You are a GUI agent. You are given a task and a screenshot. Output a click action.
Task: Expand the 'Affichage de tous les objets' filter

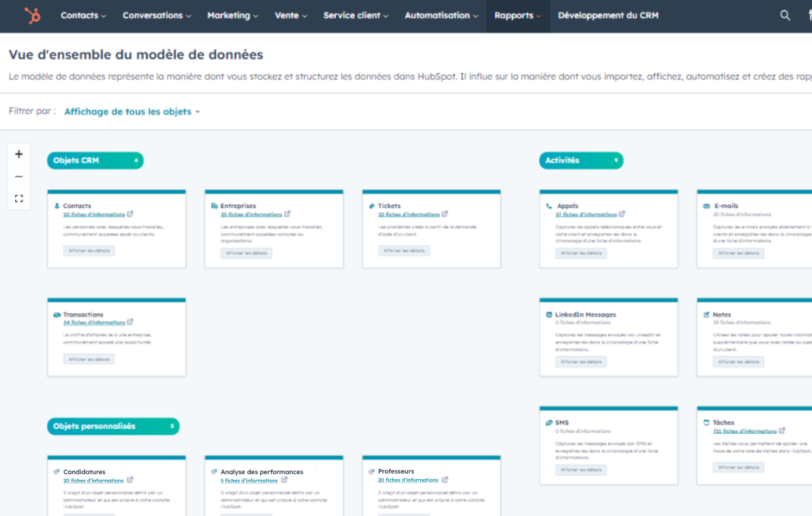click(132, 112)
